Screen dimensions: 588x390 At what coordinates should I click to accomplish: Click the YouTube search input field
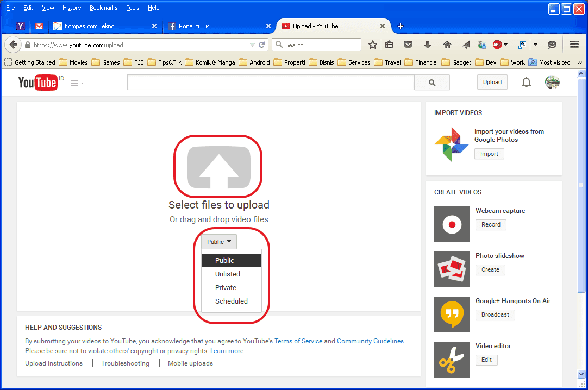(x=271, y=83)
